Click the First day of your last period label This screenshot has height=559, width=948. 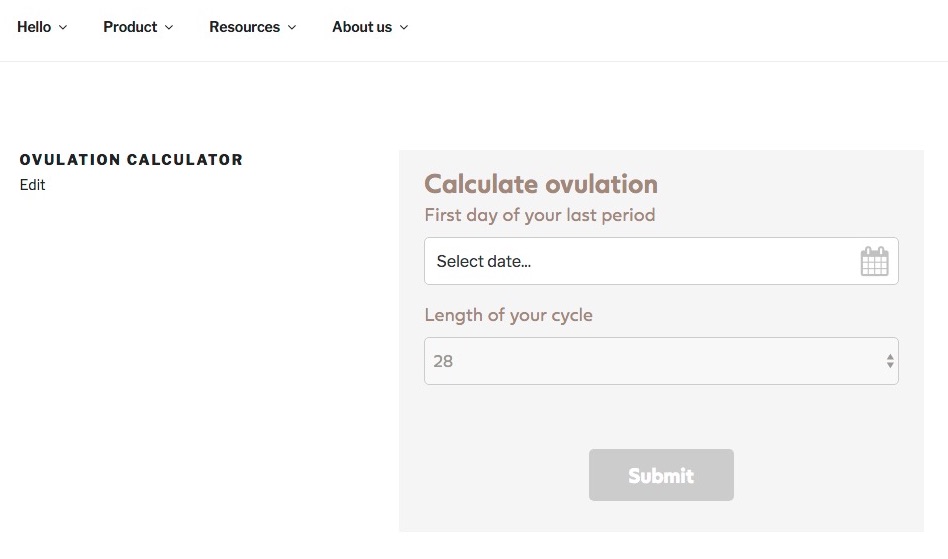click(540, 215)
